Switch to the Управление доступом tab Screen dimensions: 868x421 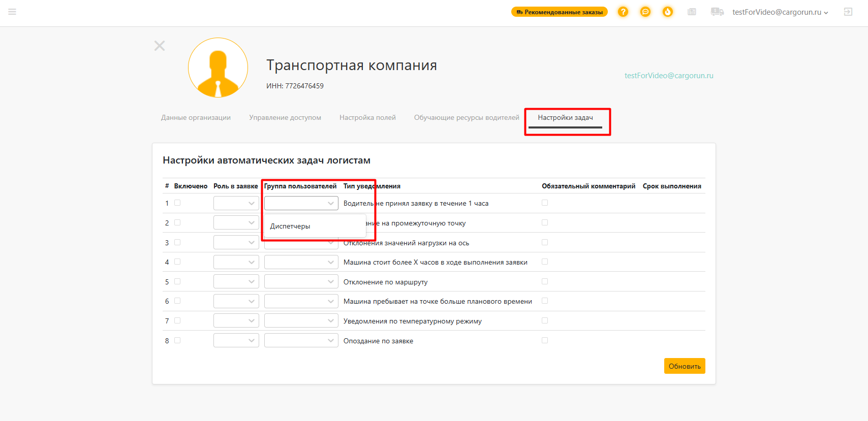[x=285, y=117]
